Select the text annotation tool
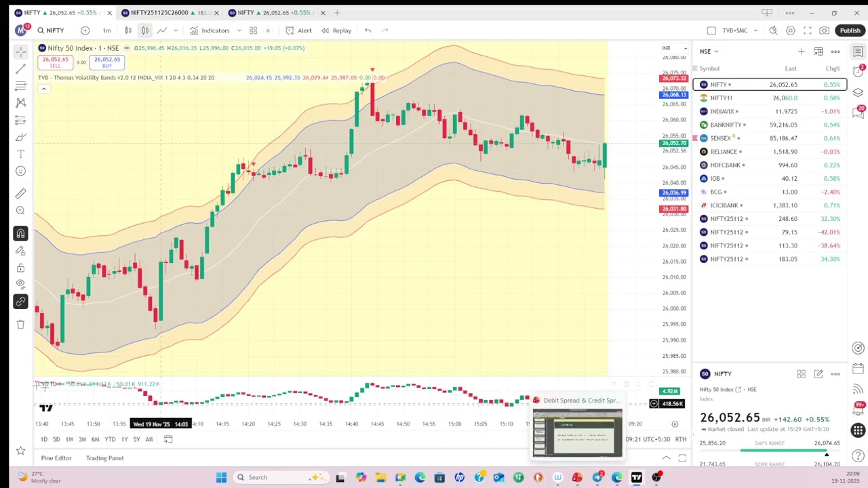Screen dimensions: 868x488 20,154
